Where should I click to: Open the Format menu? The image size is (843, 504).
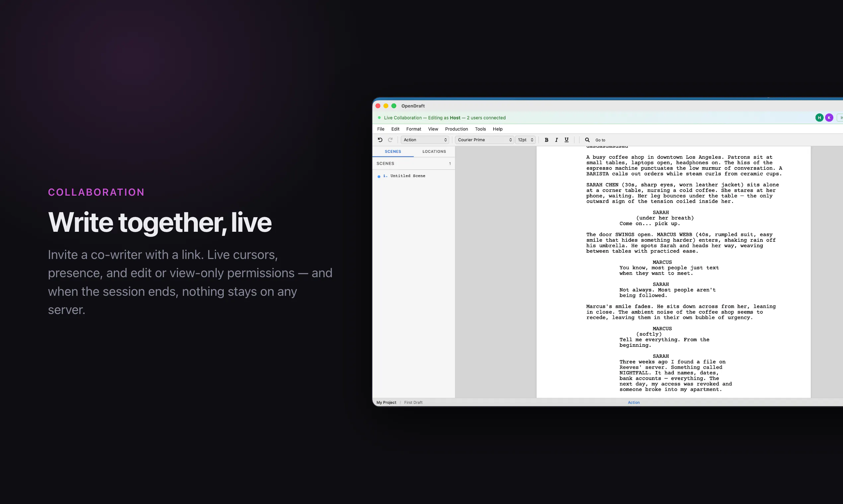tap(413, 129)
